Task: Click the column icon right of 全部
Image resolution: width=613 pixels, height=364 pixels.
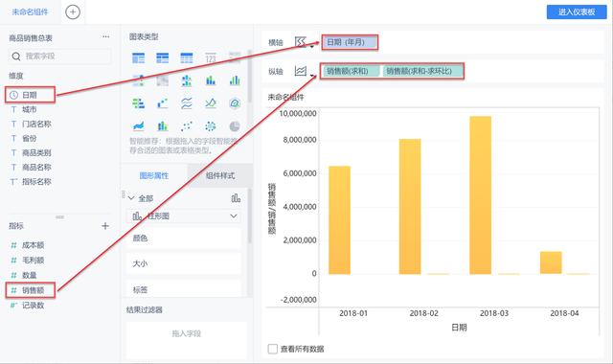Action: [236, 198]
